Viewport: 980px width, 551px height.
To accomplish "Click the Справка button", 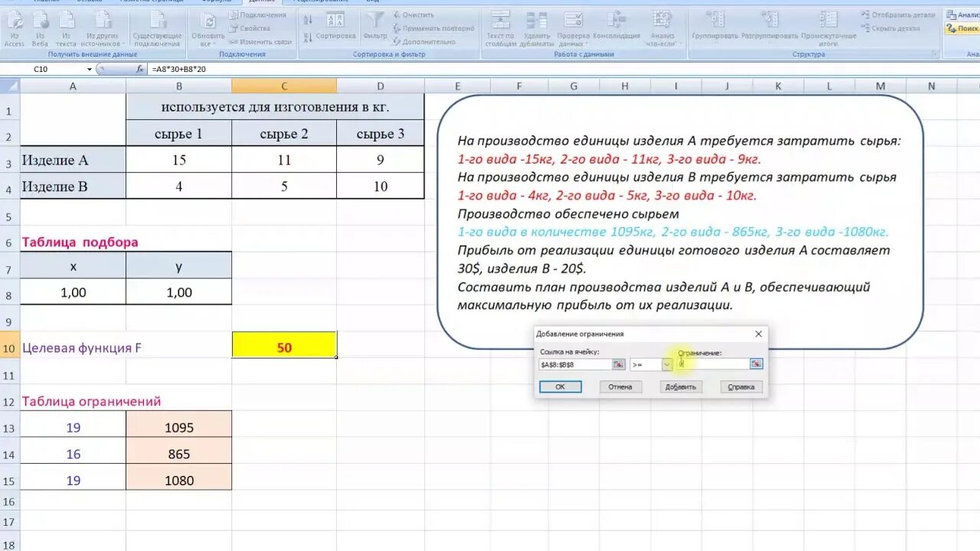I will [x=741, y=387].
